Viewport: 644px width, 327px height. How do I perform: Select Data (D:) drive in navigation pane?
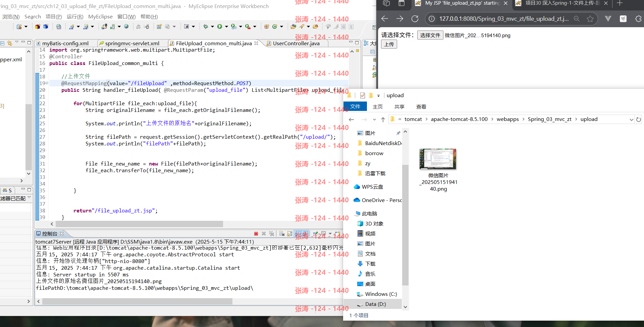(376, 304)
